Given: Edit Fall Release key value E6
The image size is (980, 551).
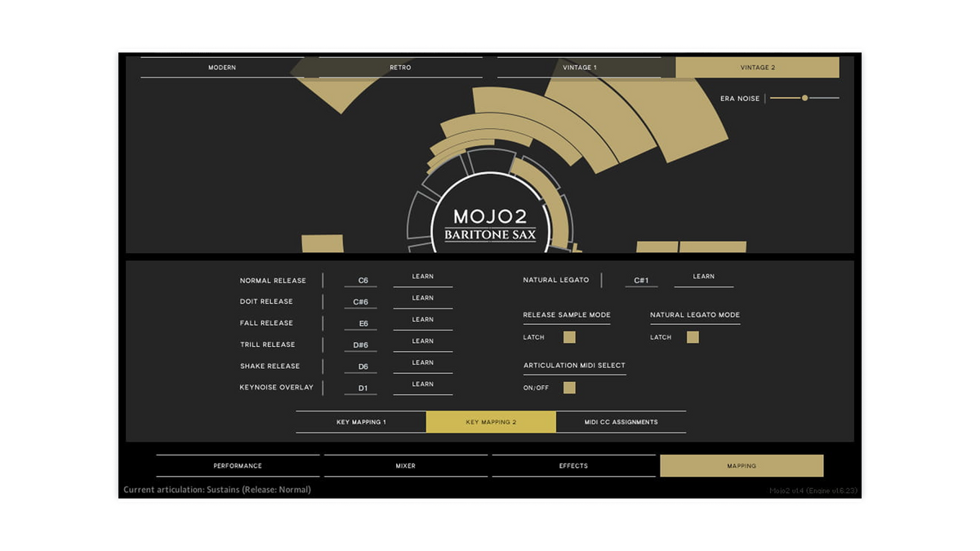Looking at the screenshot, I should pyautogui.click(x=361, y=324).
